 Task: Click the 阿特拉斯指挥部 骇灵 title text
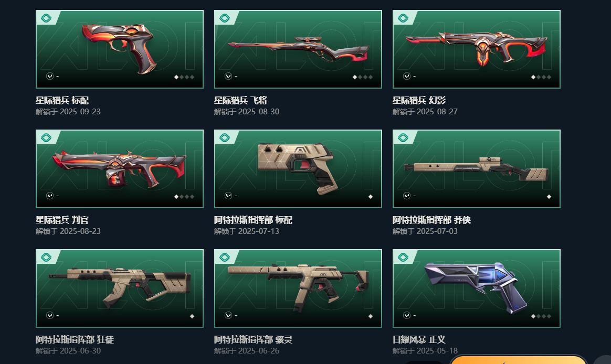pos(254,339)
